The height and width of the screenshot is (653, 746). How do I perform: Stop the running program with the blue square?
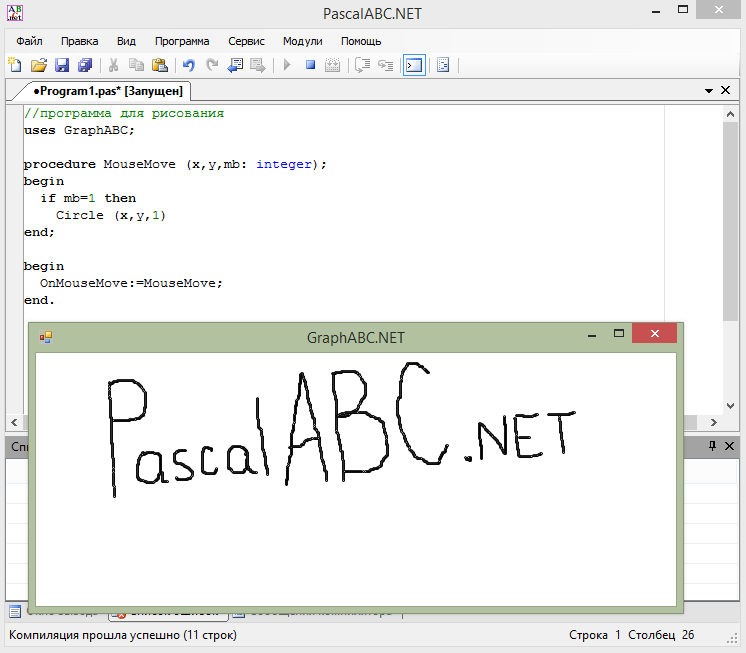tap(310, 65)
